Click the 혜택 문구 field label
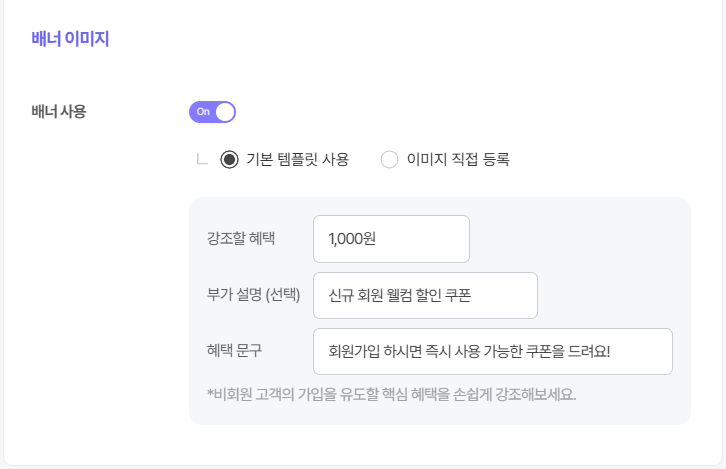This screenshot has height=469, width=726. [x=234, y=350]
